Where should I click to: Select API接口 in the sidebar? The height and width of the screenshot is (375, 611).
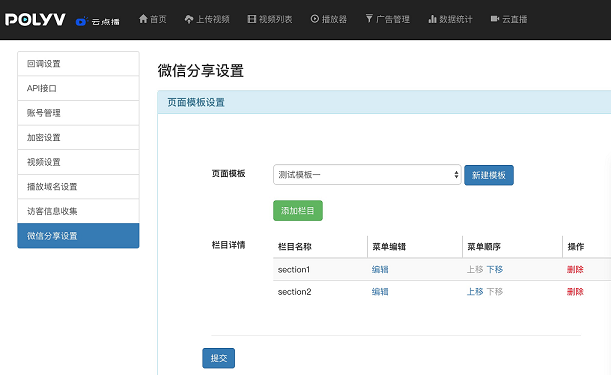(78, 88)
